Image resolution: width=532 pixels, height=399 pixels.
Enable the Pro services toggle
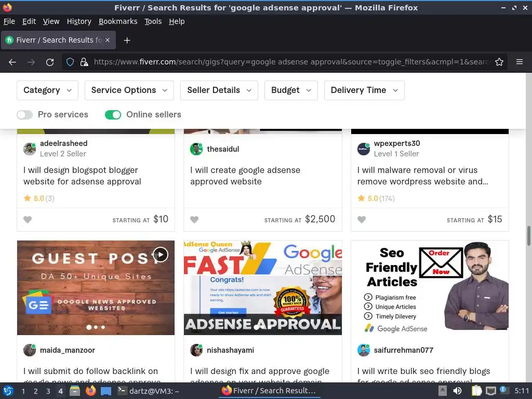(x=25, y=115)
